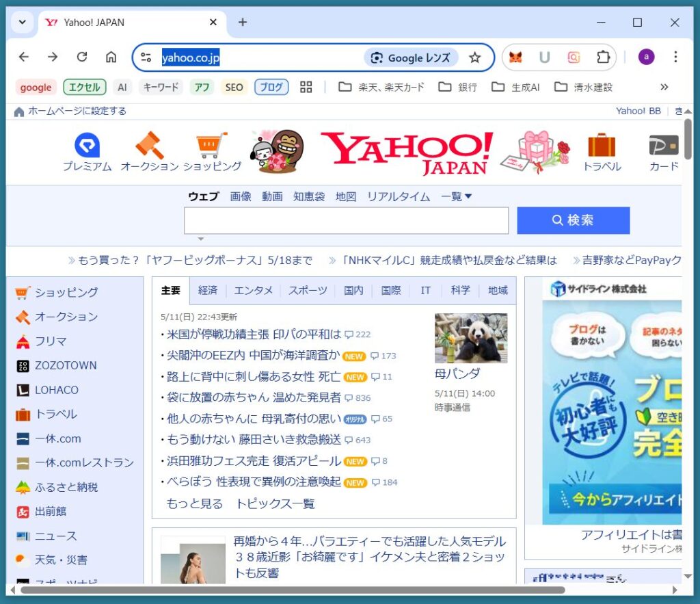
Task: Open the google bookmark
Action: 36,87
